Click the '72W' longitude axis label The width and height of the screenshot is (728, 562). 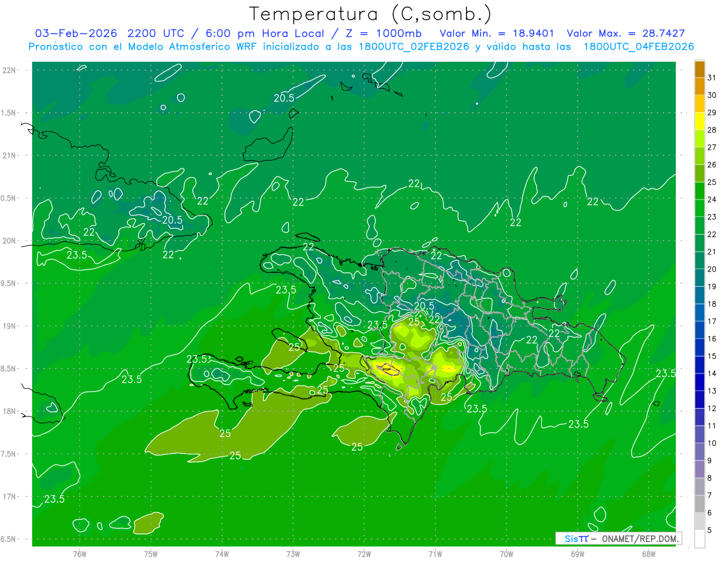[365, 554]
